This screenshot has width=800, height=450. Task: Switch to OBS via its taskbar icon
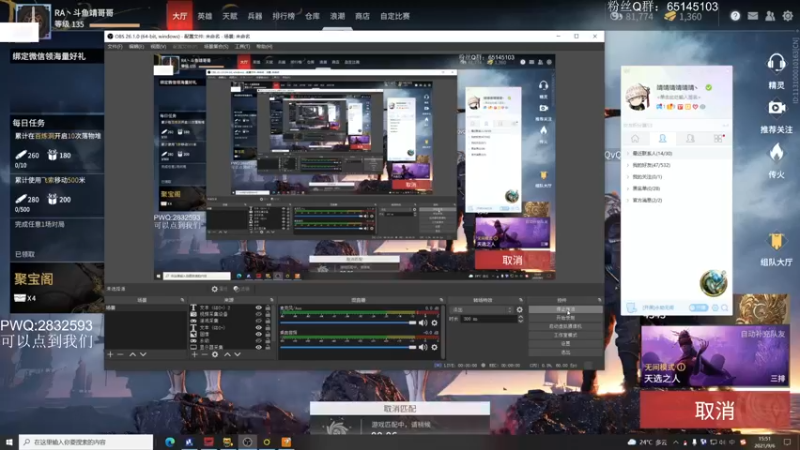pos(247,442)
